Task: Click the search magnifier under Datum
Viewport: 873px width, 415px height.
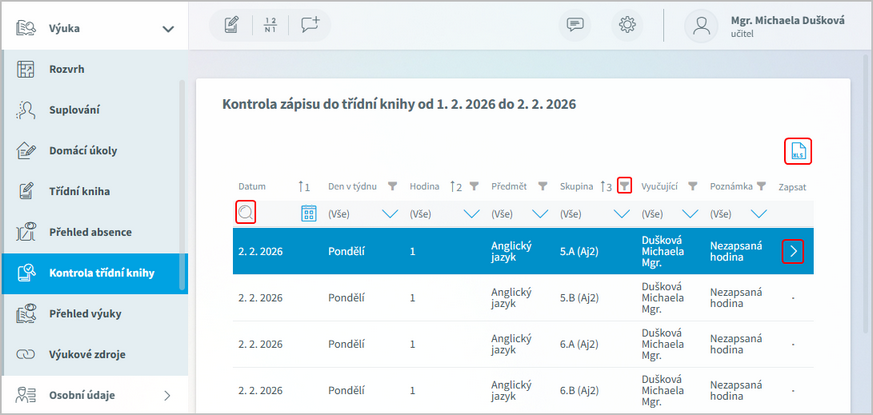Action: [246, 212]
